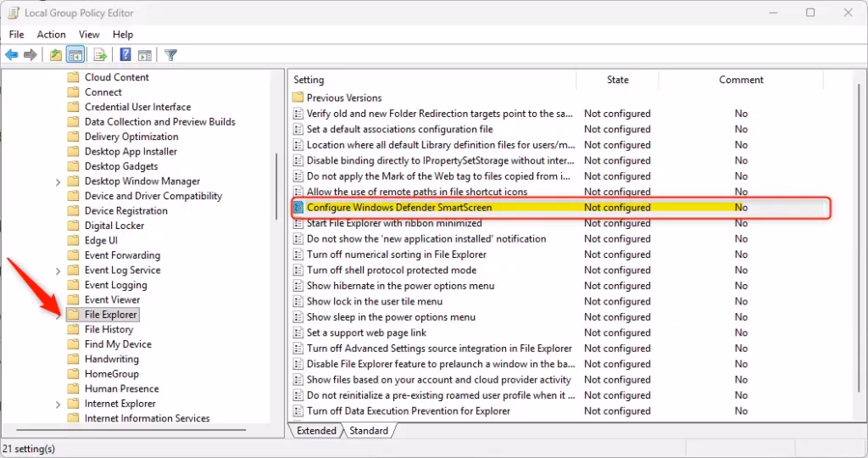Click the left pane vertical scrollbar
This screenshot has width=868, height=458.
(276, 187)
